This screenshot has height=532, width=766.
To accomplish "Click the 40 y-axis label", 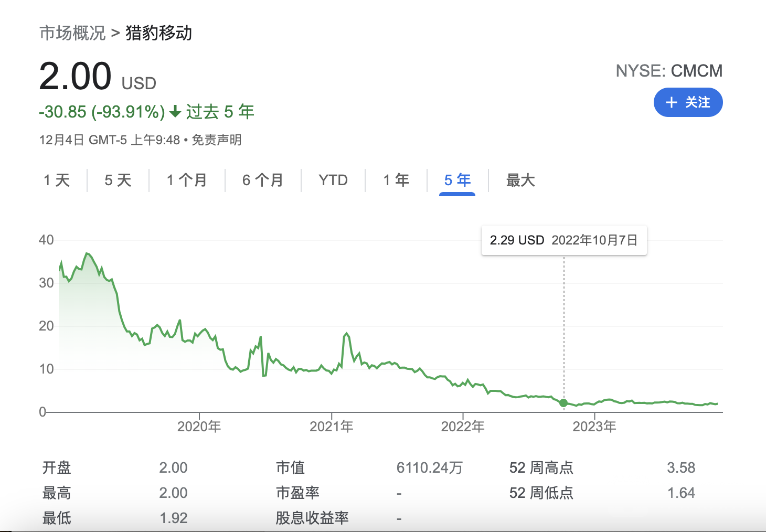I will coord(46,240).
